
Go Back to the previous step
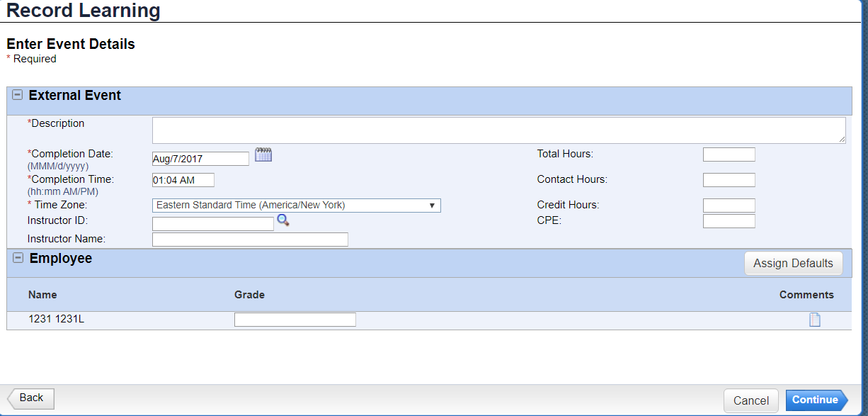(x=30, y=398)
